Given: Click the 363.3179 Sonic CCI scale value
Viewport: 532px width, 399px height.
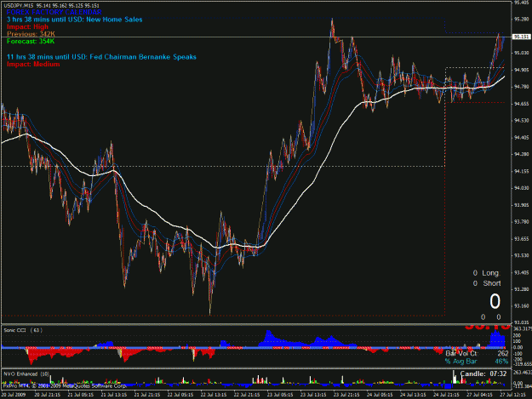Looking at the screenshot, I should 523,329.
